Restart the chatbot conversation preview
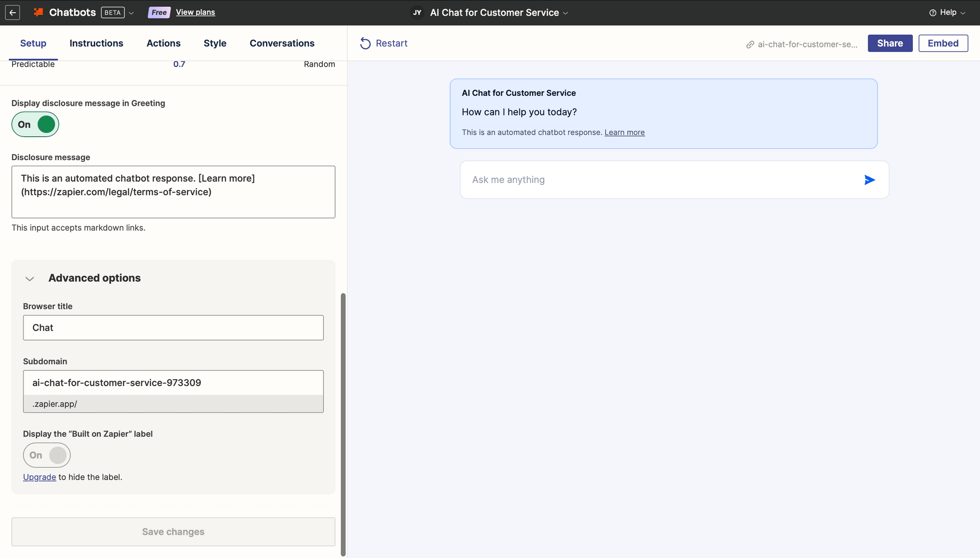This screenshot has height=558, width=980. pos(385,43)
